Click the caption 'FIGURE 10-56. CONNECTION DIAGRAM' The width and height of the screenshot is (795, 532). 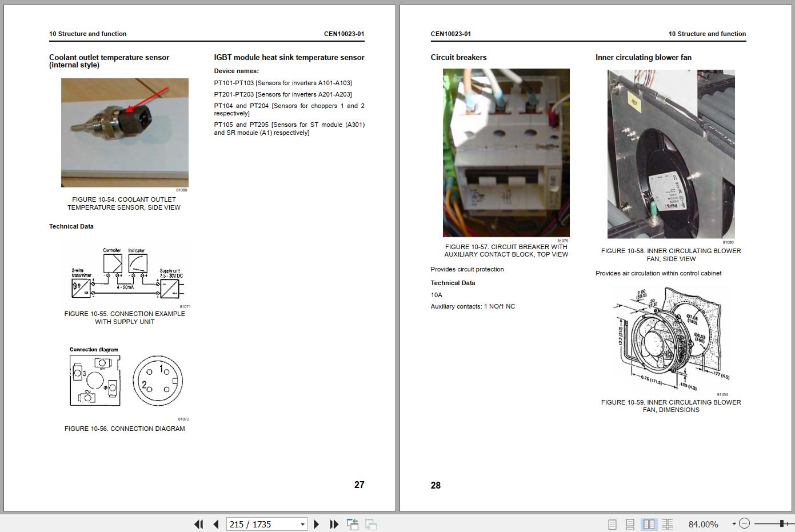click(x=125, y=429)
